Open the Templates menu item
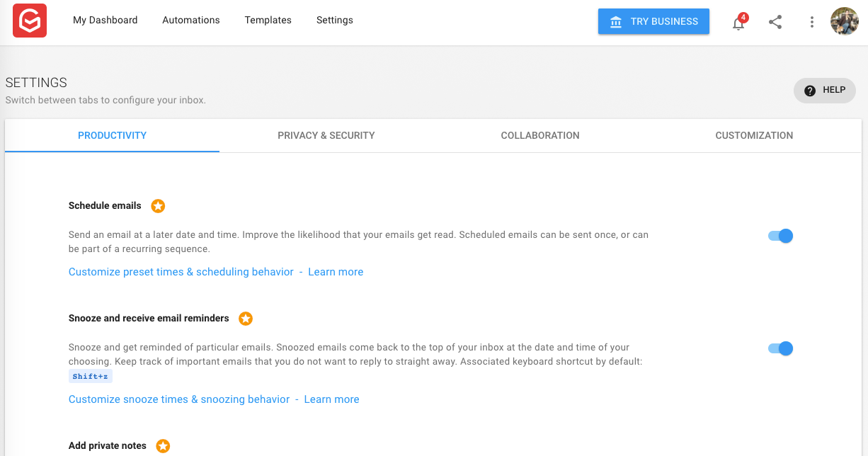 click(x=268, y=21)
